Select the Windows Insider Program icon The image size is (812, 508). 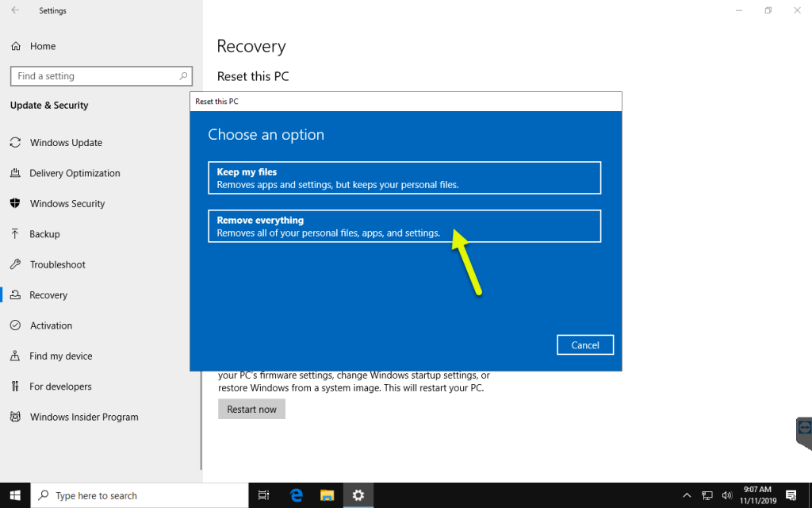(x=16, y=417)
